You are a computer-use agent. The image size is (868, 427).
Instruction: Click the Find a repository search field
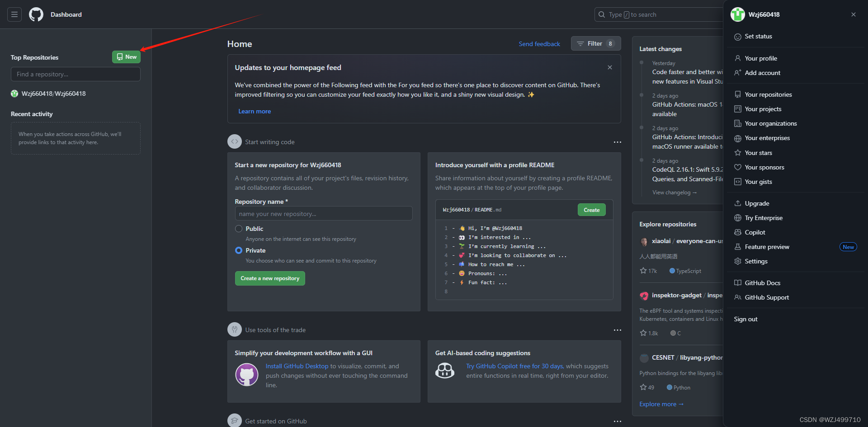coord(75,74)
